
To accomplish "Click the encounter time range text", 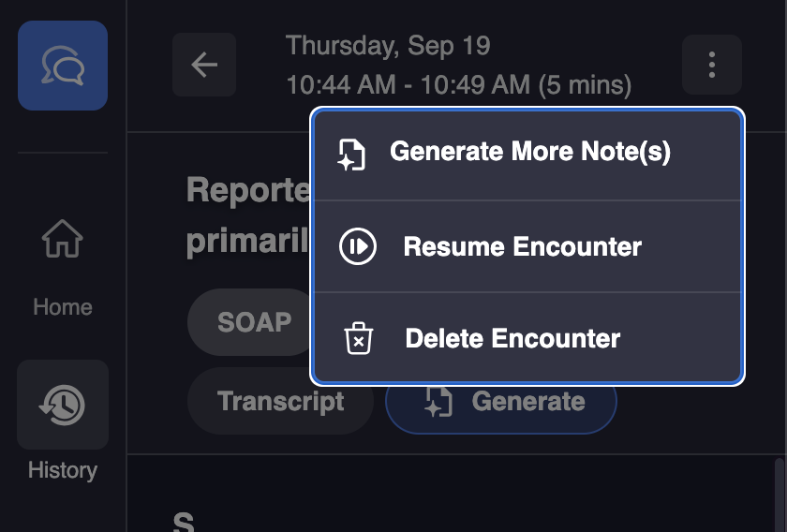I will coord(458,85).
